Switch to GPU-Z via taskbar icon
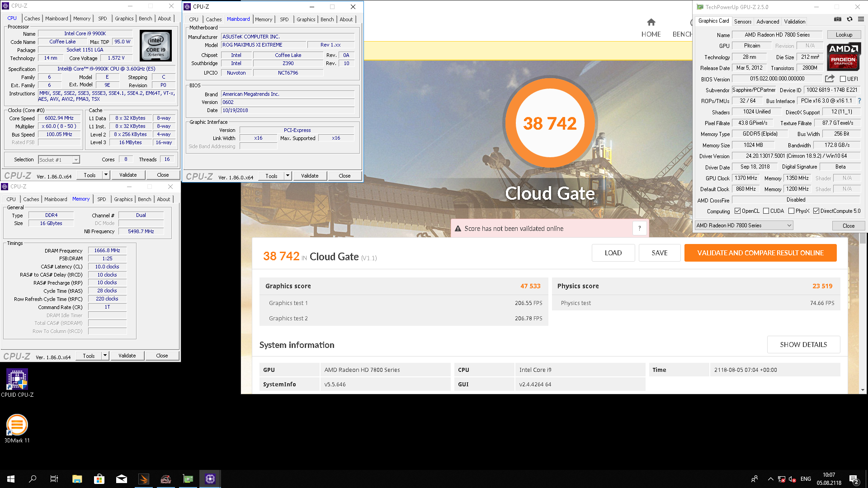The image size is (868, 488). (x=188, y=479)
